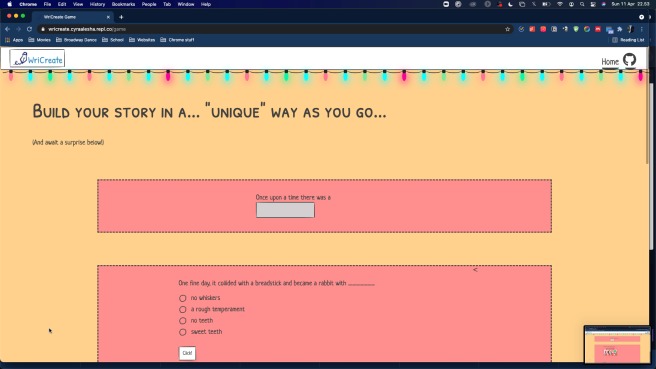Expand the Chrome stuff bookmarks folder
The image size is (656, 369).
pos(177,40)
